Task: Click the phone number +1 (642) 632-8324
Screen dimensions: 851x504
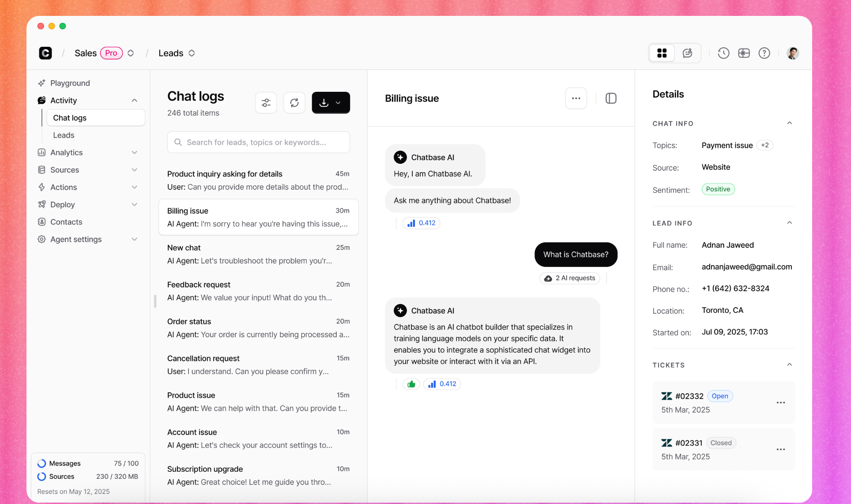Action: [x=735, y=288]
